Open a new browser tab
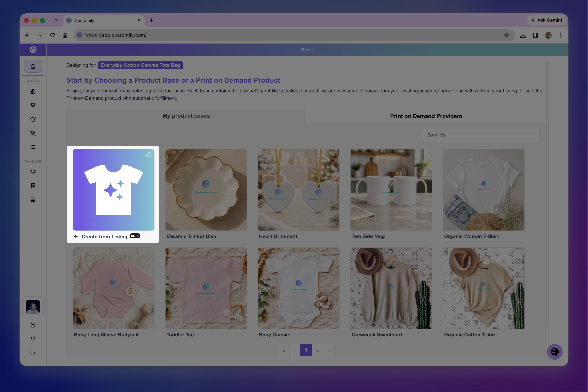Viewport: 588px width, 392px height. coord(151,20)
